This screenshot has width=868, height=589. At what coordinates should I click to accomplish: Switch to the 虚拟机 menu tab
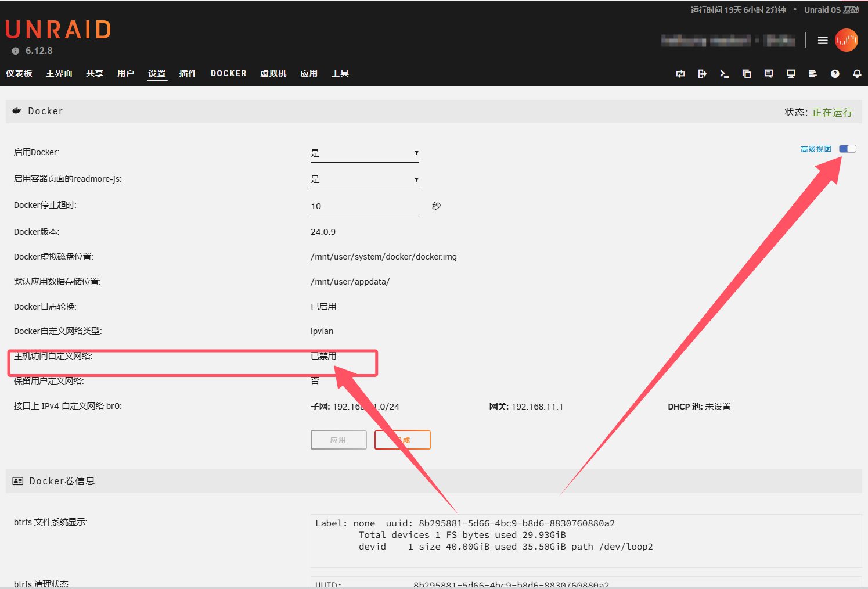[x=273, y=73]
